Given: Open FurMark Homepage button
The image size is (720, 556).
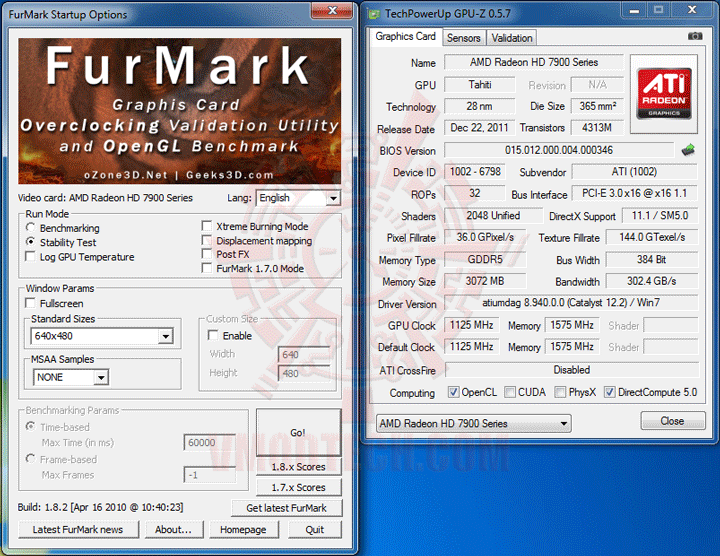Looking at the screenshot, I should [243, 529].
